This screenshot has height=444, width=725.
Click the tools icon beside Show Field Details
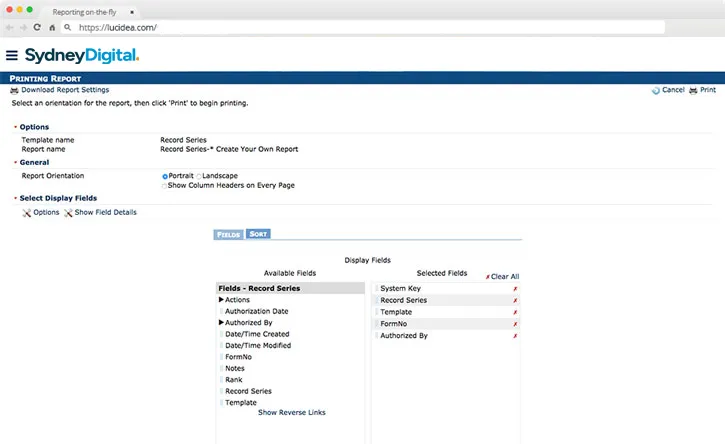click(68, 213)
